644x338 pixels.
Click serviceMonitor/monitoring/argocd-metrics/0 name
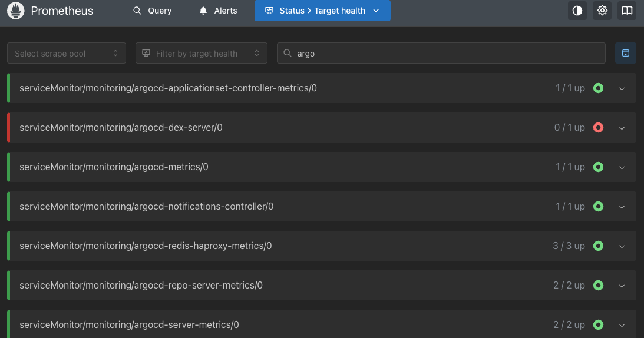point(114,167)
